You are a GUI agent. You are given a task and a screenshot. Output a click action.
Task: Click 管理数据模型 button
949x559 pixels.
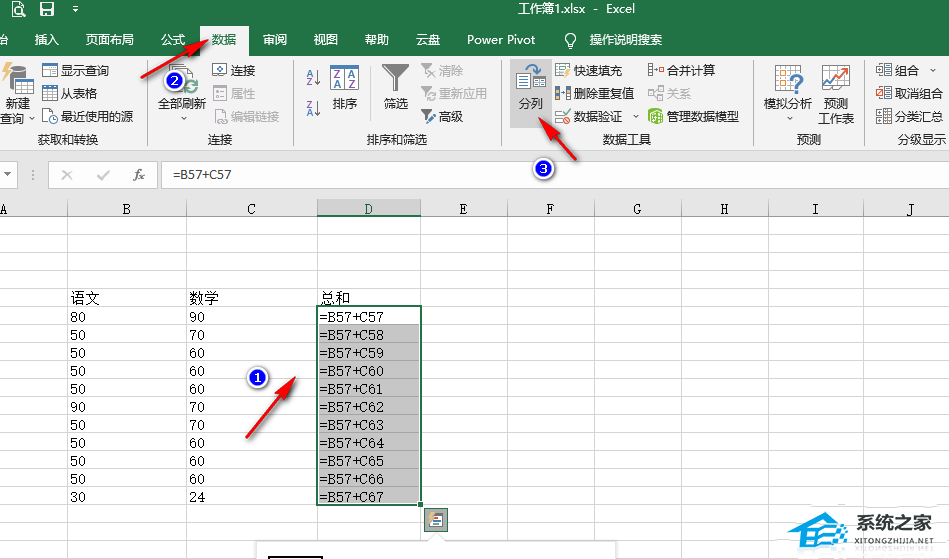pyautogui.click(x=693, y=116)
